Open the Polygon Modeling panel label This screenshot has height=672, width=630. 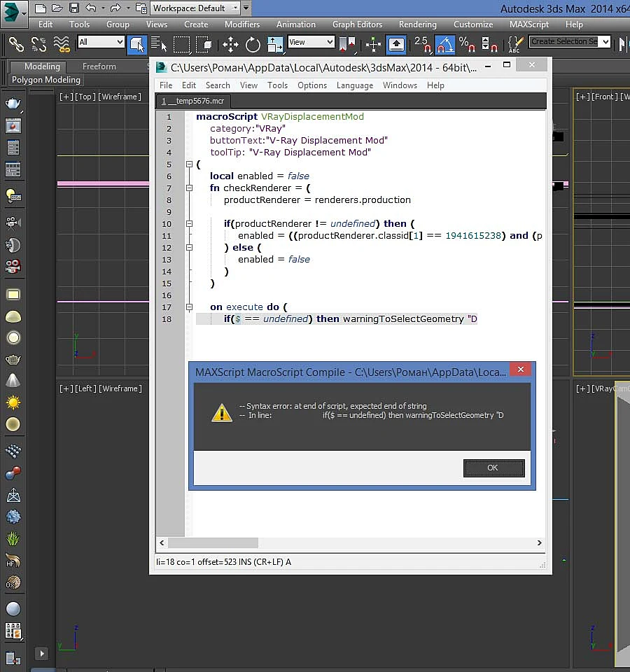pyautogui.click(x=46, y=80)
